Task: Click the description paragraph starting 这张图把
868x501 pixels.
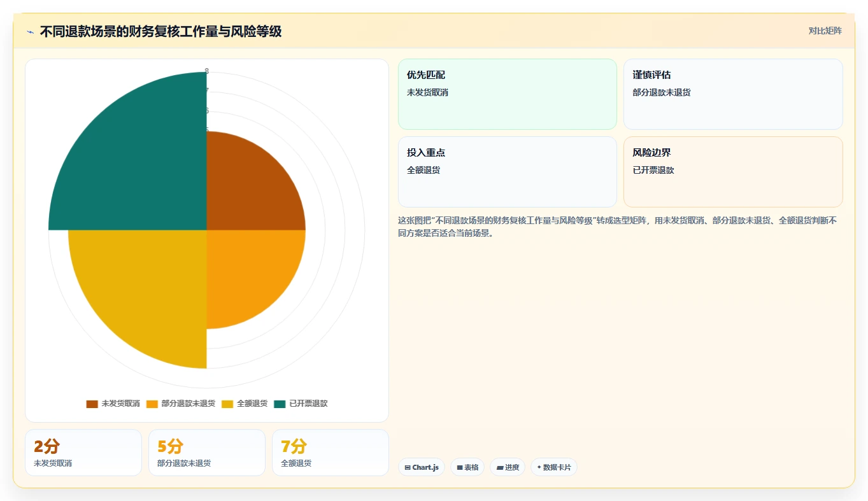Action: click(618, 227)
